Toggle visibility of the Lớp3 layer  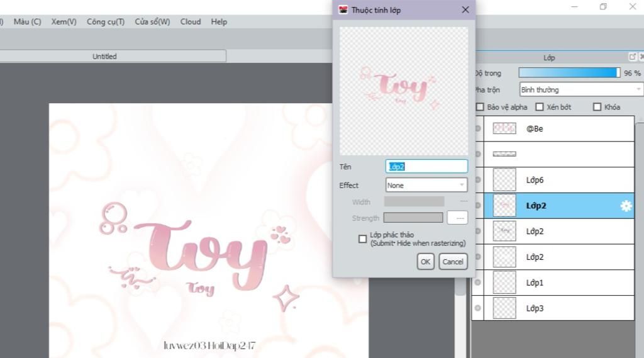click(478, 308)
